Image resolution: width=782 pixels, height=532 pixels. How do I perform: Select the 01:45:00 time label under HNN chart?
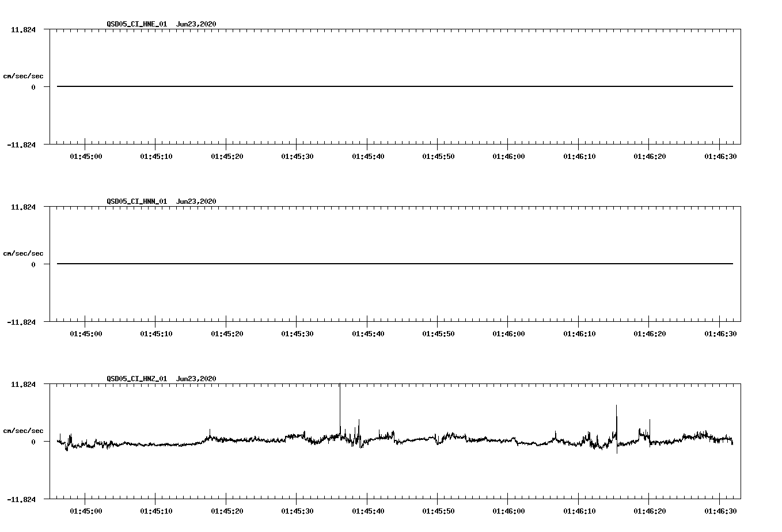coord(86,333)
